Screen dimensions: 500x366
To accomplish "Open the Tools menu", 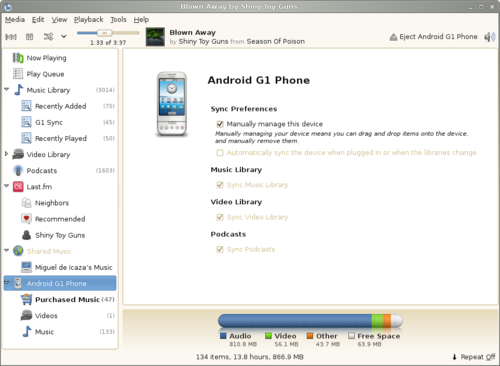I will [x=118, y=20].
